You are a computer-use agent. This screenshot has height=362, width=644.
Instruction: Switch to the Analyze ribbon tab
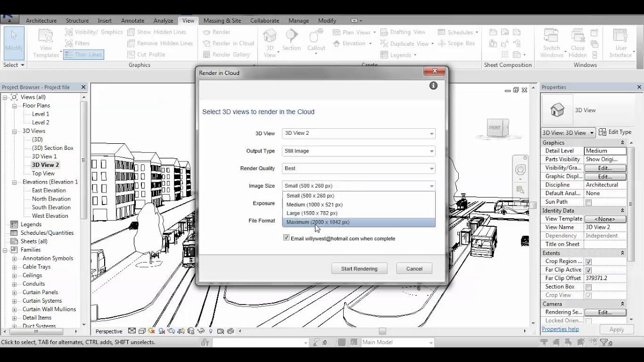(163, 21)
